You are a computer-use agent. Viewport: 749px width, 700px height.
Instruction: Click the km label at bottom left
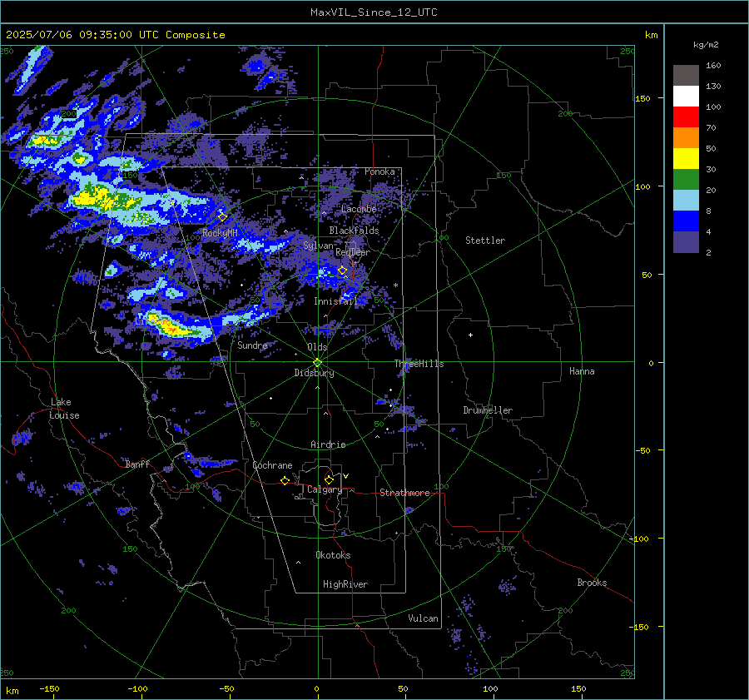coord(12,691)
